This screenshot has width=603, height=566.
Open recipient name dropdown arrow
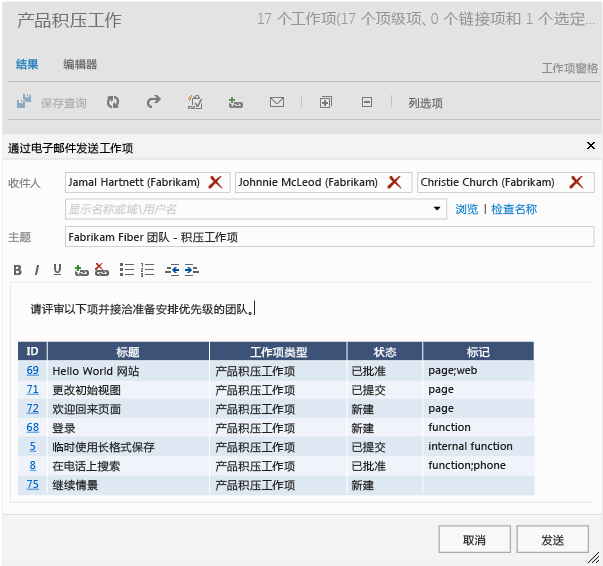pyautogui.click(x=437, y=209)
